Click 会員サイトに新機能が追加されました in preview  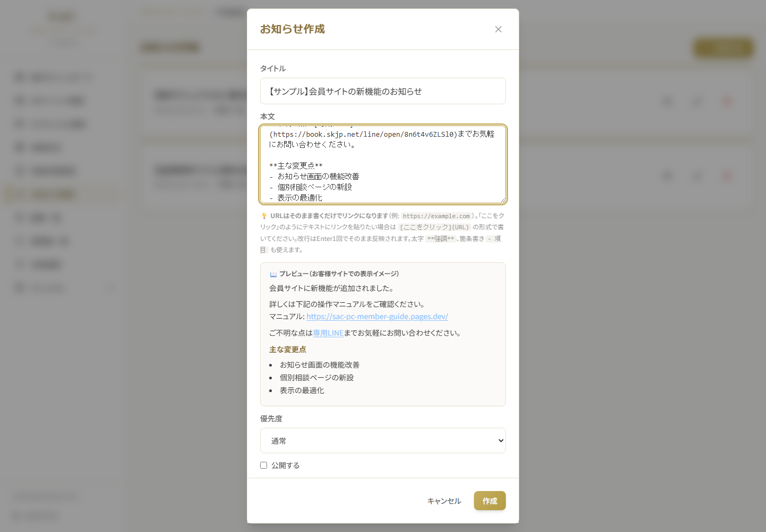click(x=331, y=288)
